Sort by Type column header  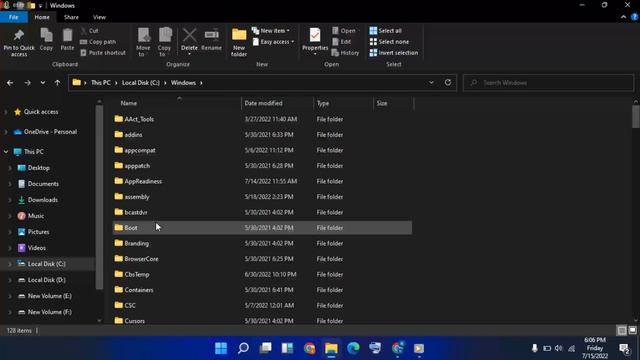(323, 103)
